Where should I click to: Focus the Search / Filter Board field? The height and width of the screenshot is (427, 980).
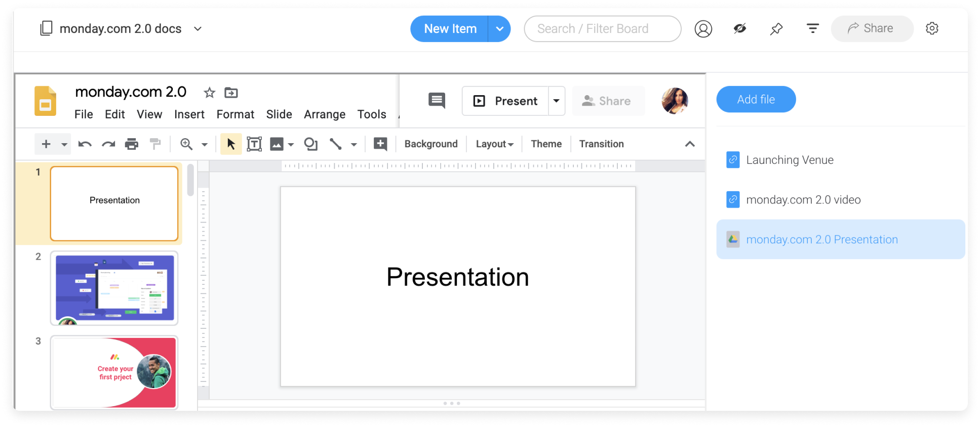pyautogui.click(x=602, y=29)
